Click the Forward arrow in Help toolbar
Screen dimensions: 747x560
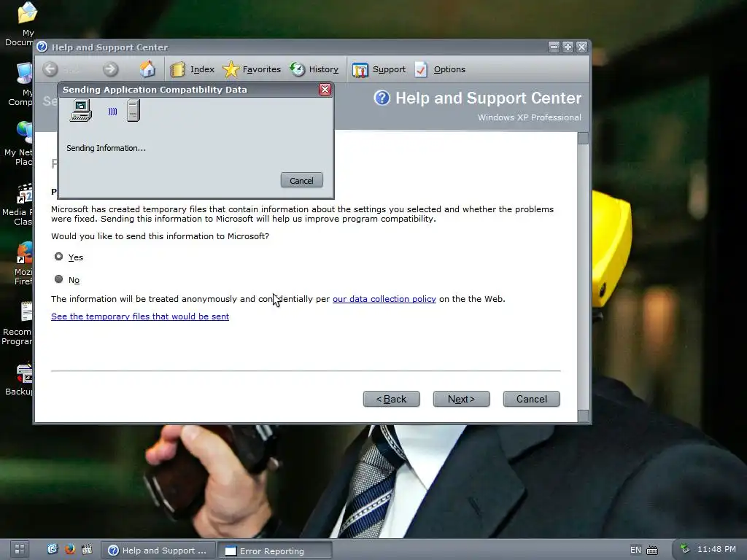(x=111, y=69)
